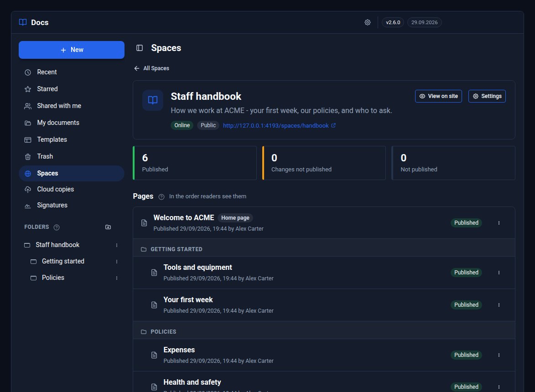Click the back arrow to All Spaces
Screen dimensions: 535x392
coord(137,68)
